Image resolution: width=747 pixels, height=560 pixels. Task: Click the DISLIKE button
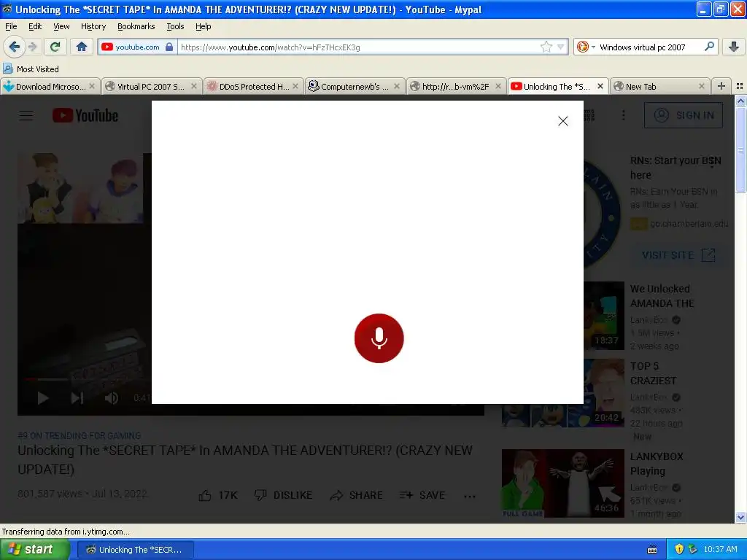coord(283,495)
